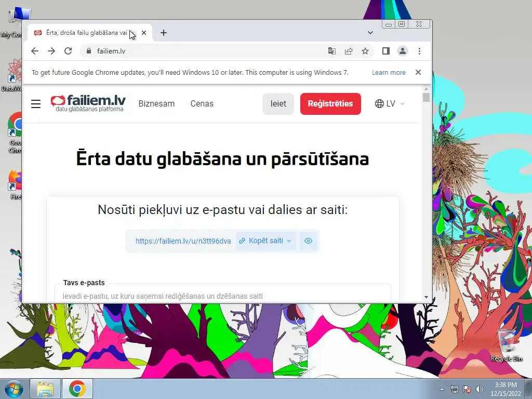Viewport: 532px width, 399px height.
Task: Follow the Learn more link
Action: point(389,72)
